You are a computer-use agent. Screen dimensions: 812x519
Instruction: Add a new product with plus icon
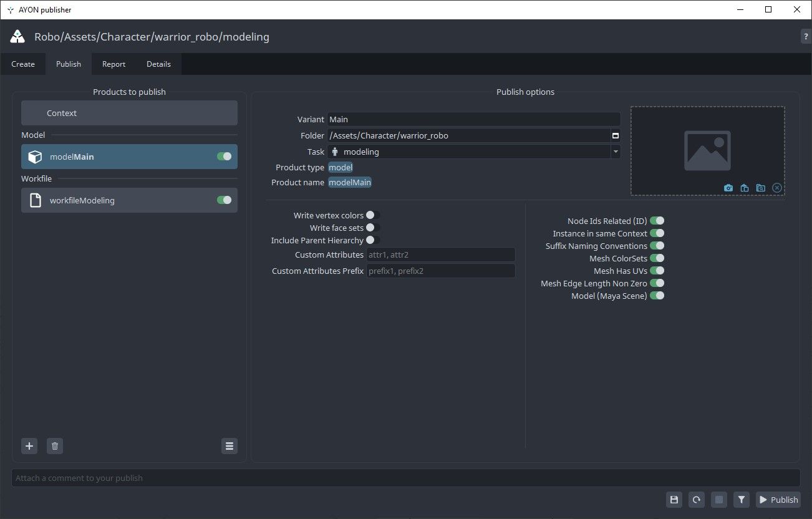[x=29, y=446]
